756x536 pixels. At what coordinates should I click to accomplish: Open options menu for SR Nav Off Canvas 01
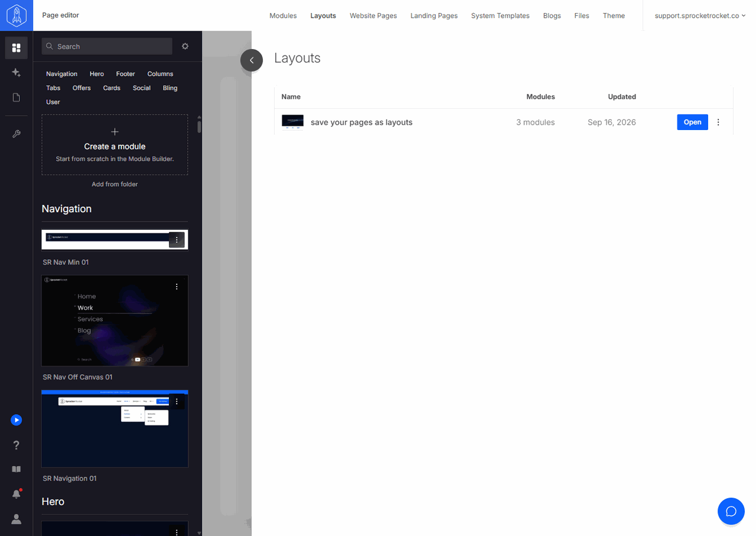point(177,287)
